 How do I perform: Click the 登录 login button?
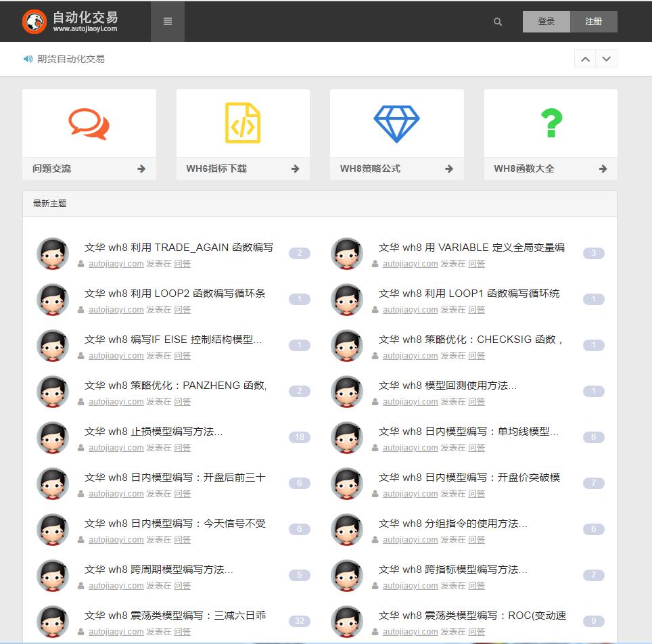point(546,22)
